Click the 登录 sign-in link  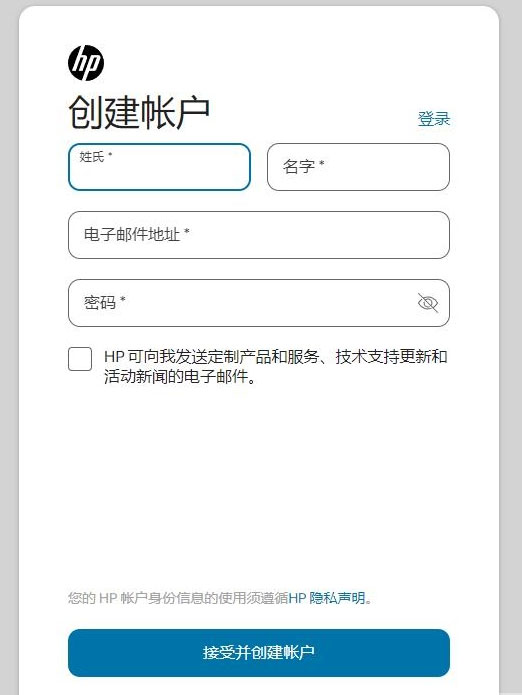tap(434, 119)
